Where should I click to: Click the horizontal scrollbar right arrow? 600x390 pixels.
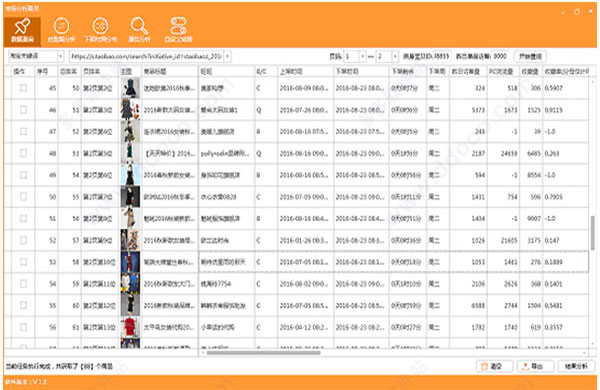[x=584, y=352]
